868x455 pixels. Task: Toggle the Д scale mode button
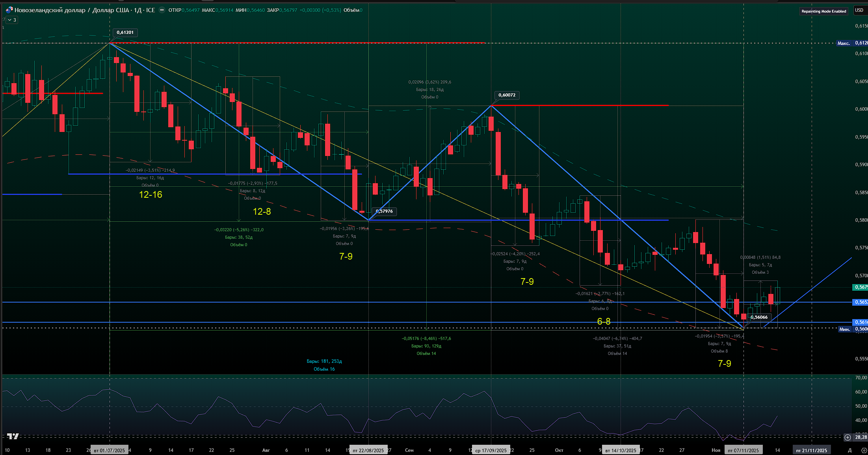[849, 450]
